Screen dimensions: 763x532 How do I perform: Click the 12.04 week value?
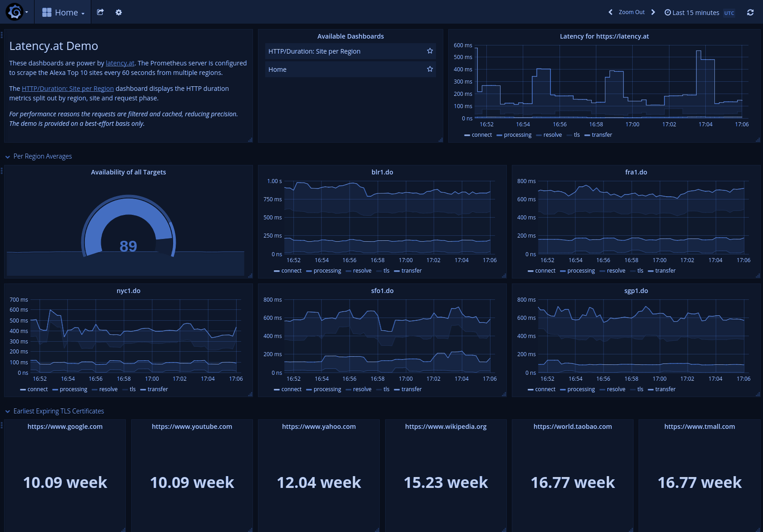click(x=319, y=482)
